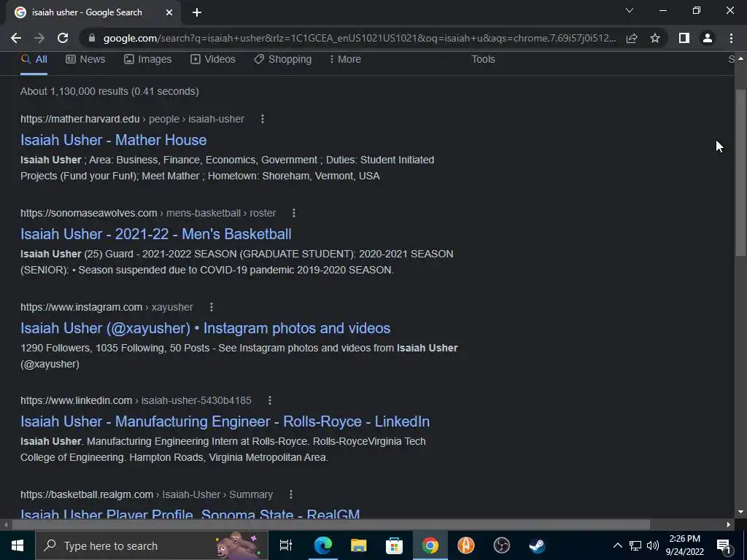Viewport: 747px width, 560px height.
Task: Click the scroll down arrow on scrollbar
Action: [740, 513]
